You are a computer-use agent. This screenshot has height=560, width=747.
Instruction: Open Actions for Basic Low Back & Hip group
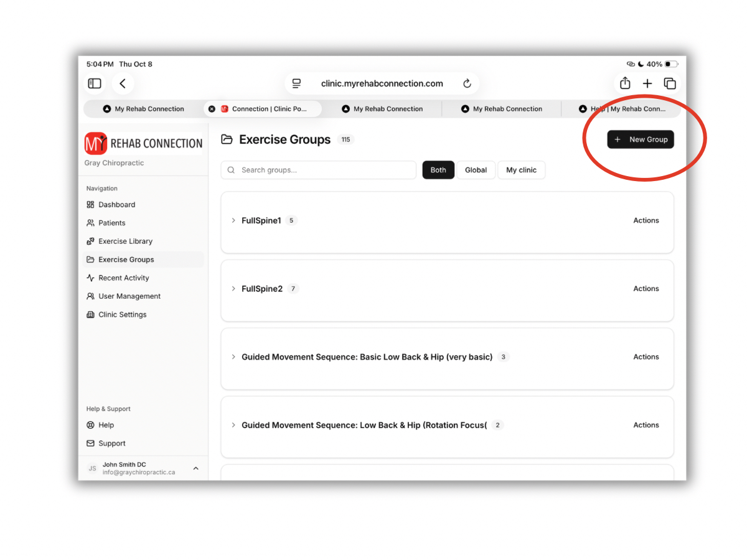click(x=646, y=357)
